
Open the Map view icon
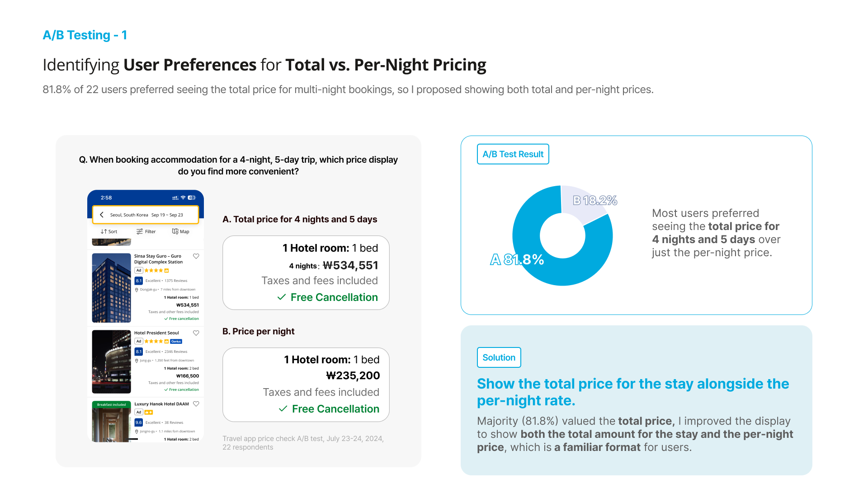pyautogui.click(x=175, y=231)
